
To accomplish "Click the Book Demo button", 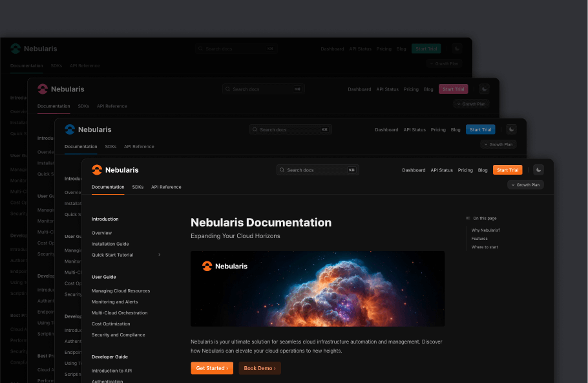I will 259,367.
